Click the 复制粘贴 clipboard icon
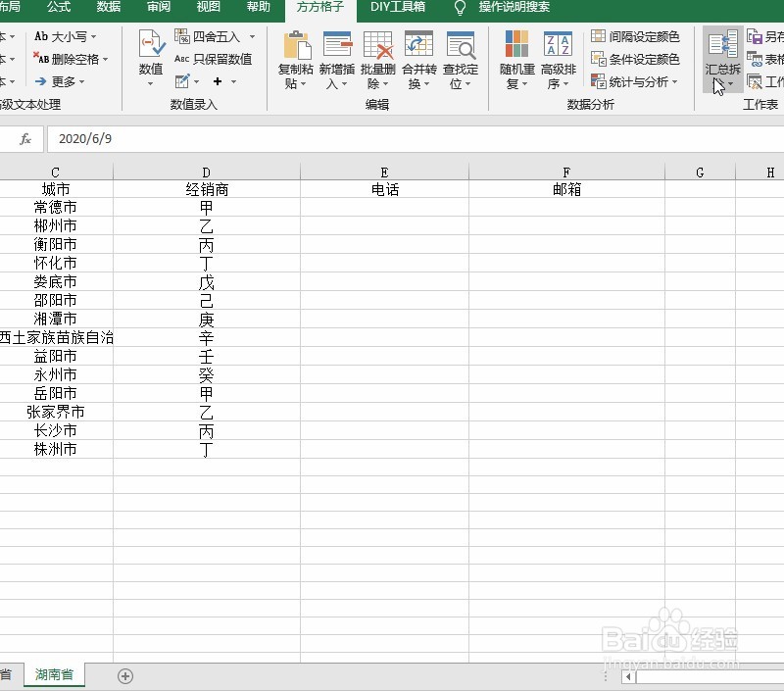Screen dimensions: 784x691 (297, 45)
